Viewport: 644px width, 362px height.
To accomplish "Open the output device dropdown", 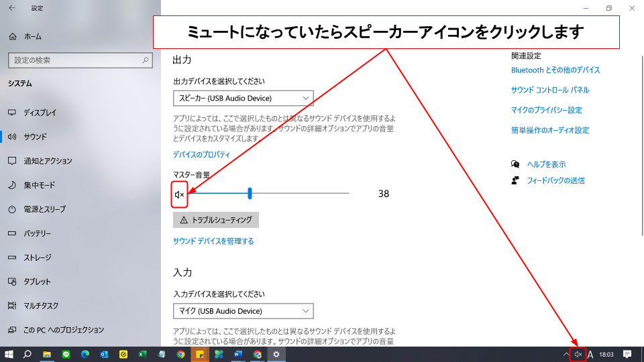I will coord(243,99).
